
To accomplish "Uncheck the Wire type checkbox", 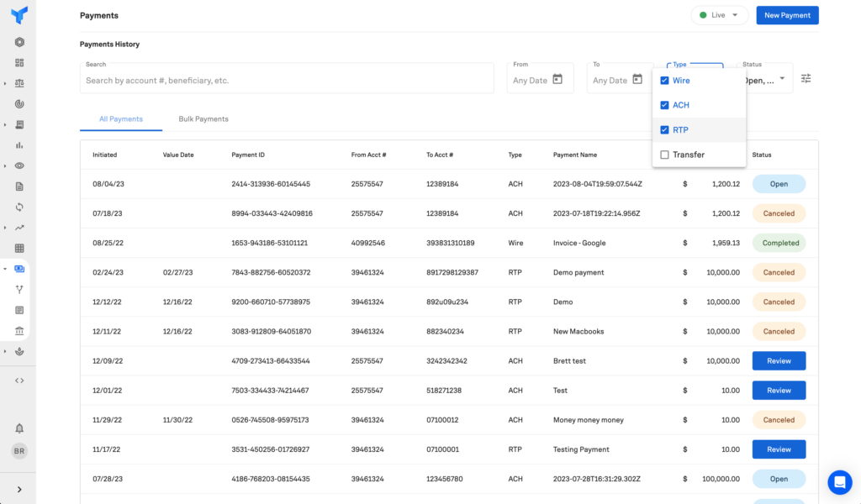I will click(x=664, y=80).
